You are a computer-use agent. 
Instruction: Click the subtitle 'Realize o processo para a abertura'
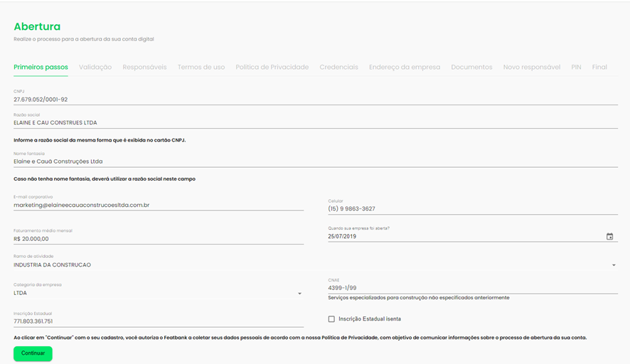coord(84,39)
